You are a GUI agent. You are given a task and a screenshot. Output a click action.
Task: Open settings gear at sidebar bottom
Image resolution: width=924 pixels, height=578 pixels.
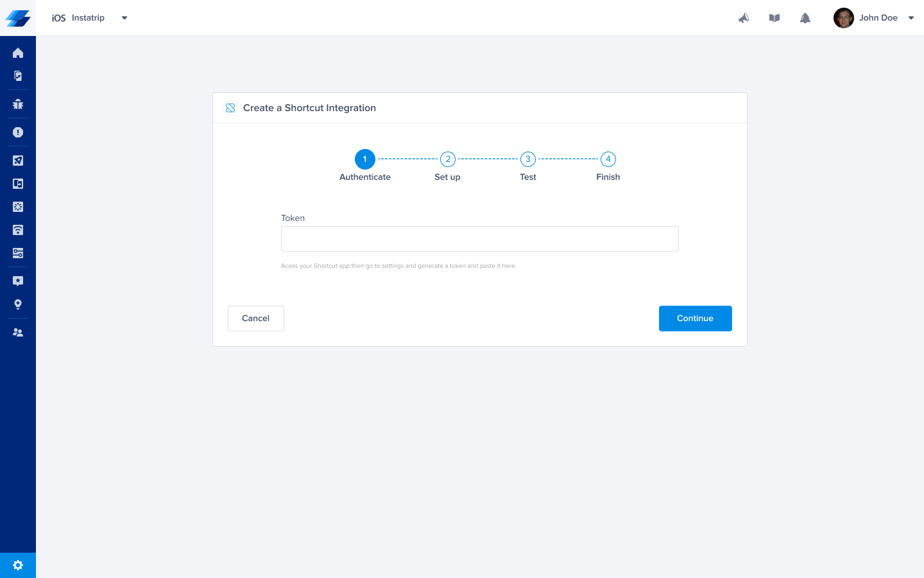18,565
